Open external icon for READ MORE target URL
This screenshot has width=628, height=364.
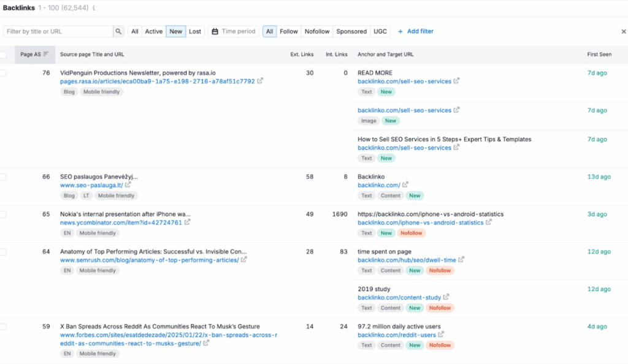[456, 81]
